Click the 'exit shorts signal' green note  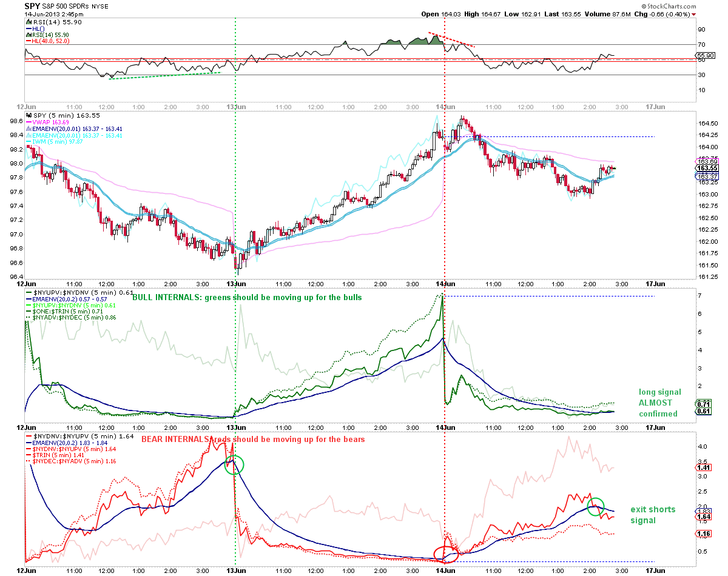[653, 515]
